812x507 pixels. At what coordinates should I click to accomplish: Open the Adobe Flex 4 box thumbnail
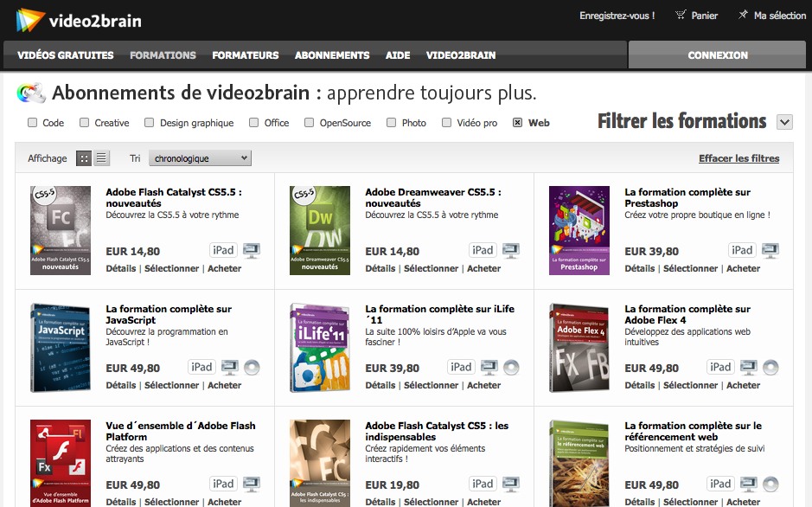[579, 348]
